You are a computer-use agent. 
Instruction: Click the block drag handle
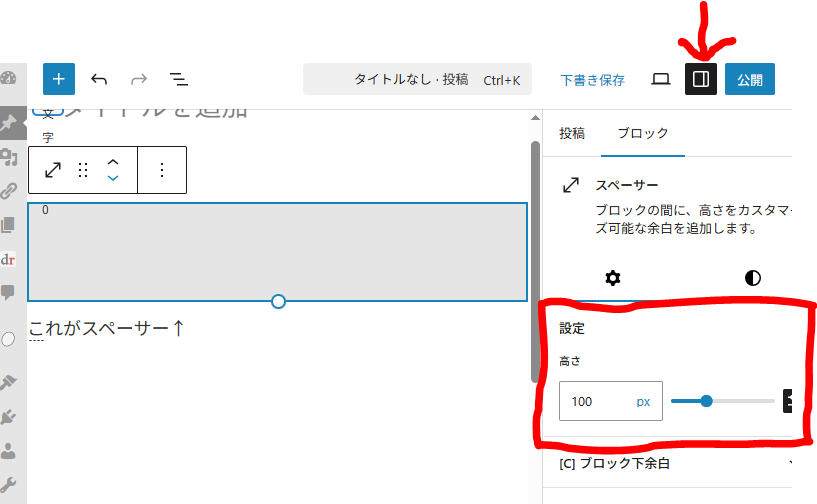(83, 170)
